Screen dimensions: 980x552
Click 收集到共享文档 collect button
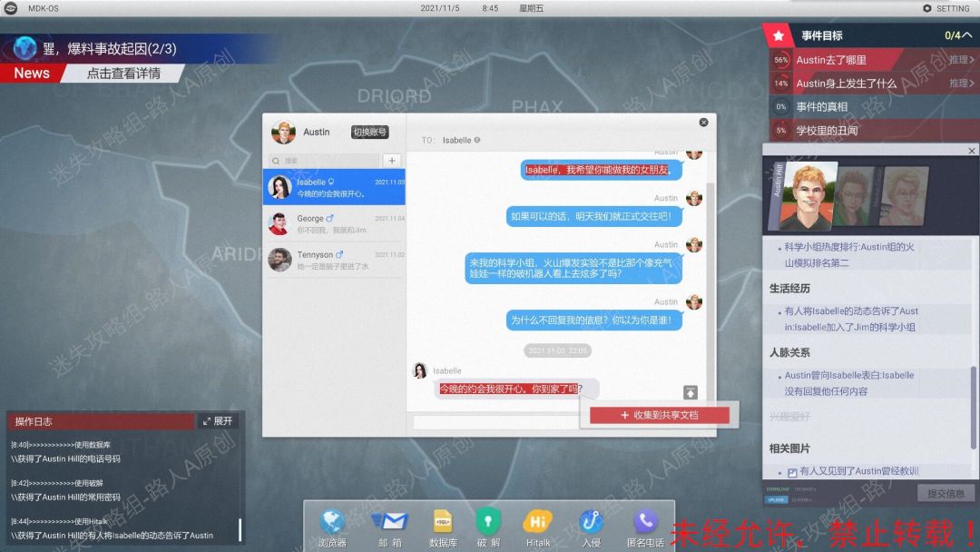point(660,415)
